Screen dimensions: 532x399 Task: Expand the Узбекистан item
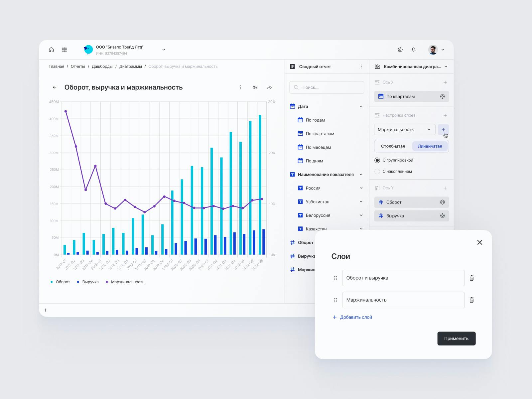point(361,202)
